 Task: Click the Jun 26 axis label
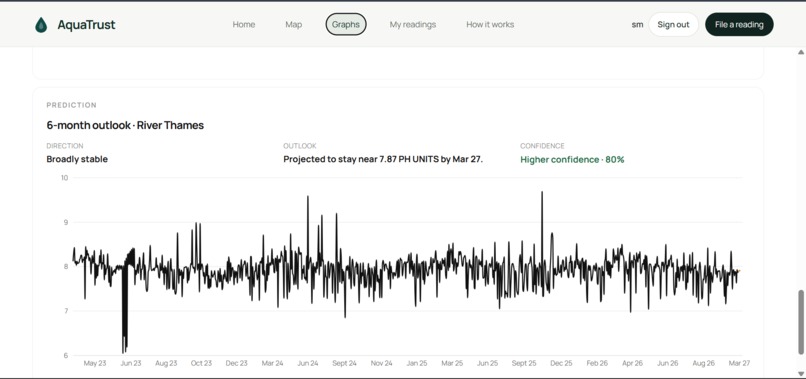(667, 363)
